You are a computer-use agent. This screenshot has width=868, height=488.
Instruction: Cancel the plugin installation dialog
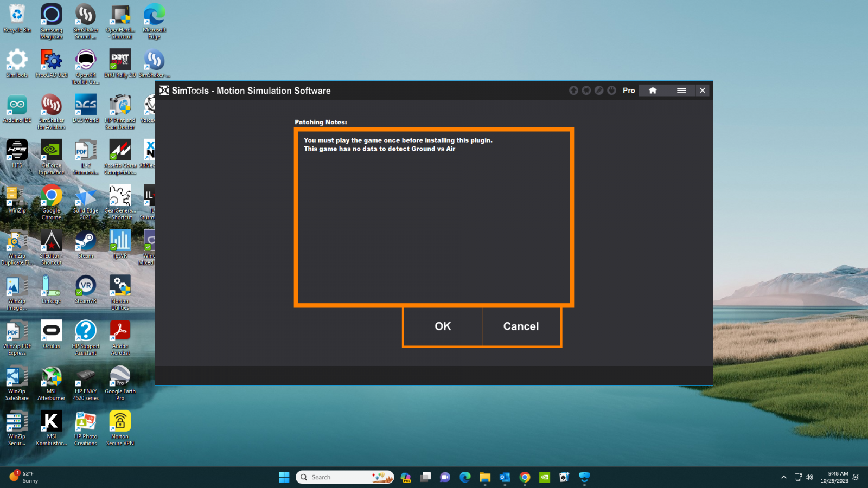point(521,326)
